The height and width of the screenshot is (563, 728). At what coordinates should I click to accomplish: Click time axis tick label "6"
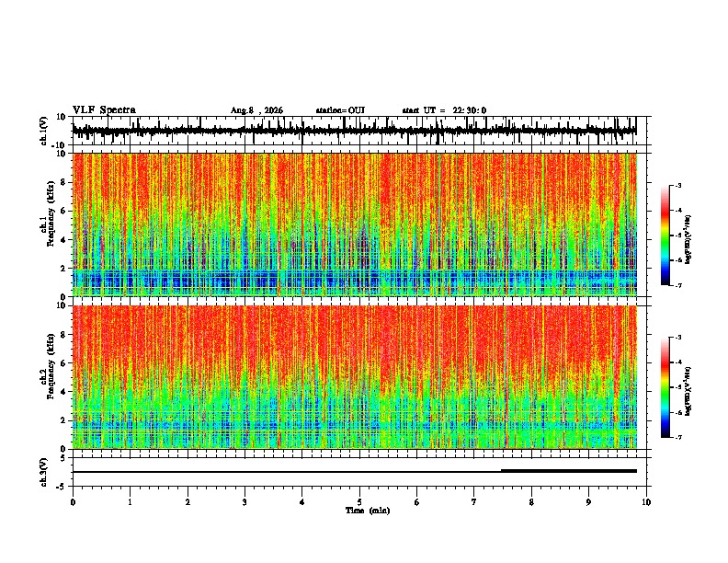417,502
